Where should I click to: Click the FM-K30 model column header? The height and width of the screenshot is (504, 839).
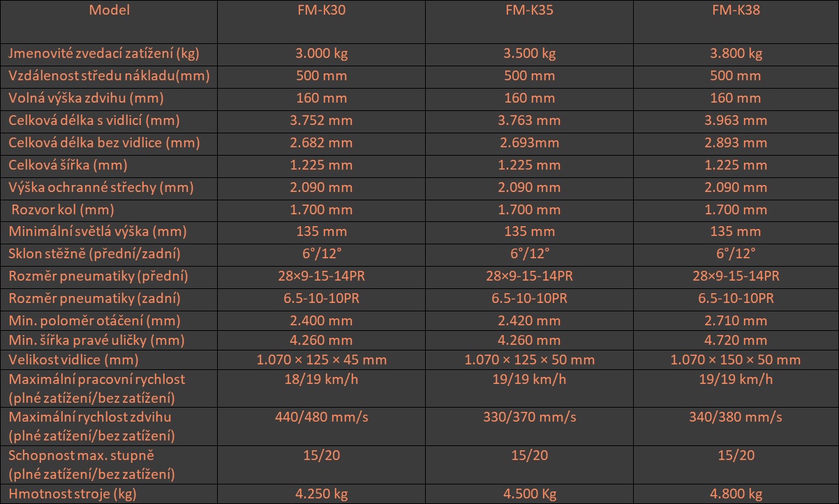[321, 10]
